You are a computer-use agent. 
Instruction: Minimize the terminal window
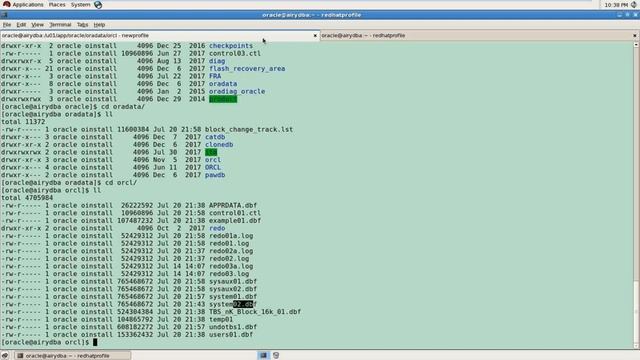620,15
